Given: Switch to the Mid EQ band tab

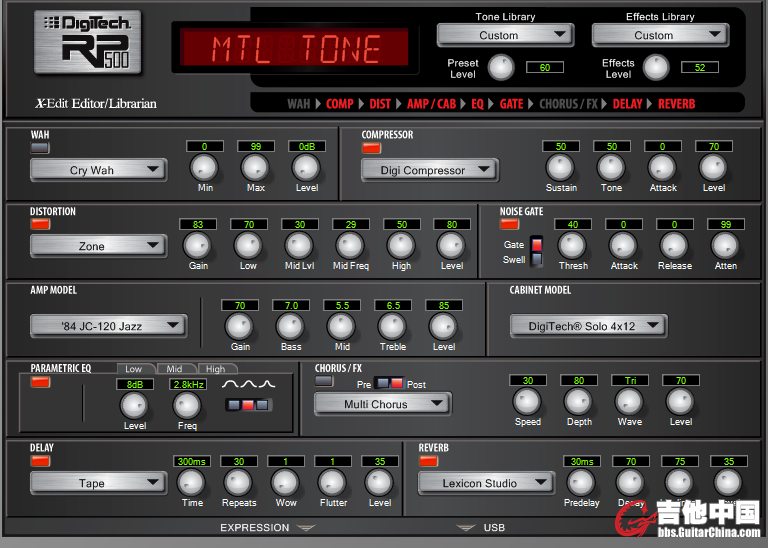Looking at the screenshot, I should coord(174,369).
